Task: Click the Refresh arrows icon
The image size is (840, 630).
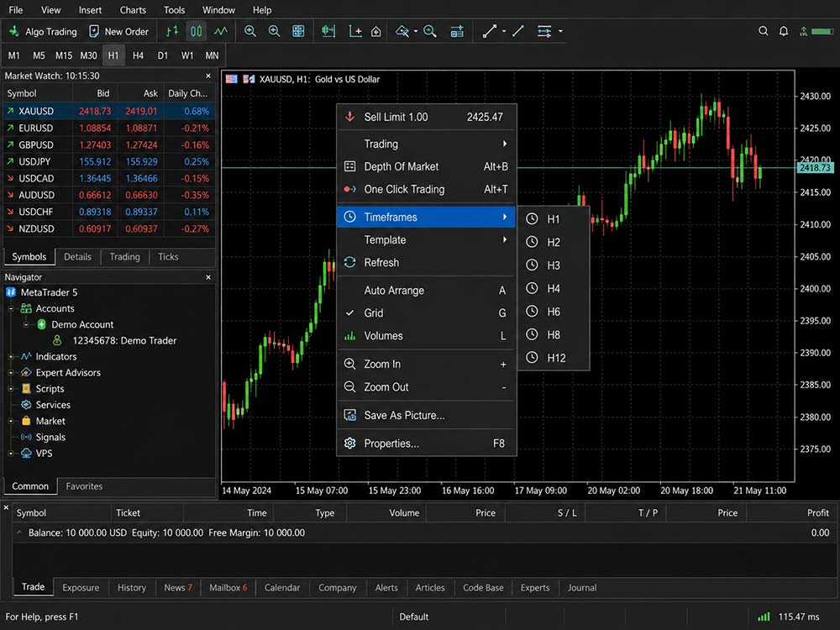Action: point(349,262)
